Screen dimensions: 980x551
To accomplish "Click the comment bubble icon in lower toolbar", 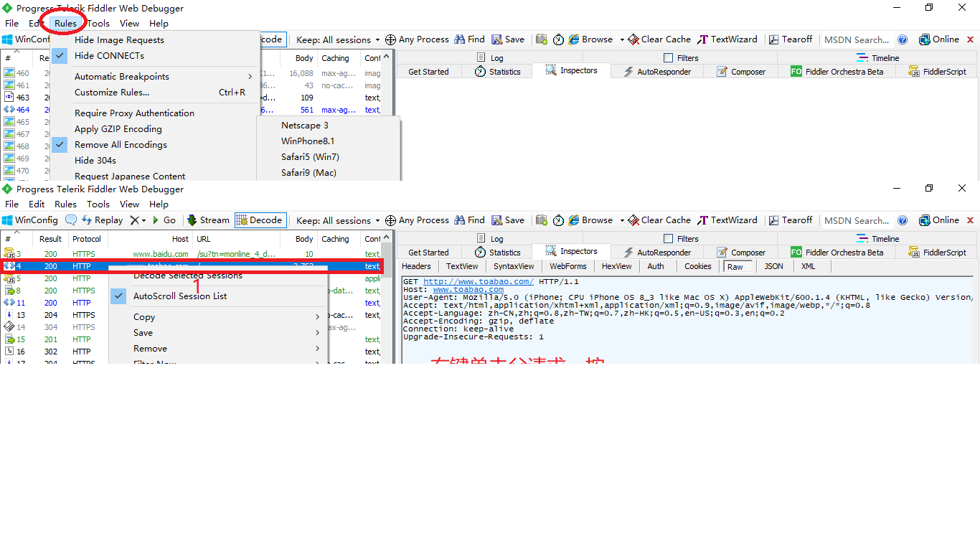I will (71, 220).
